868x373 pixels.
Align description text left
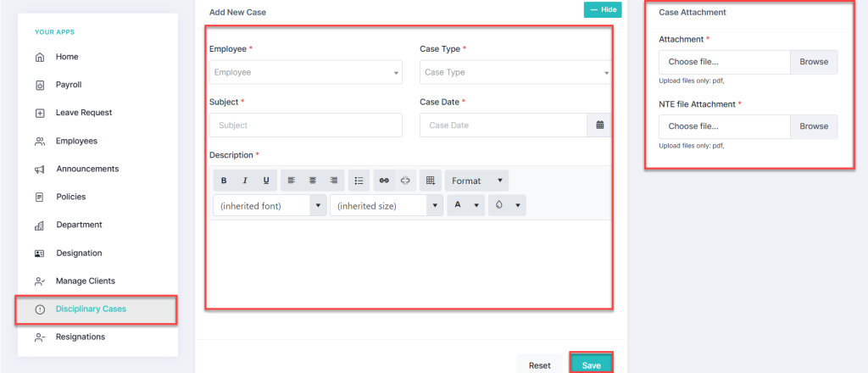coord(292,181)
